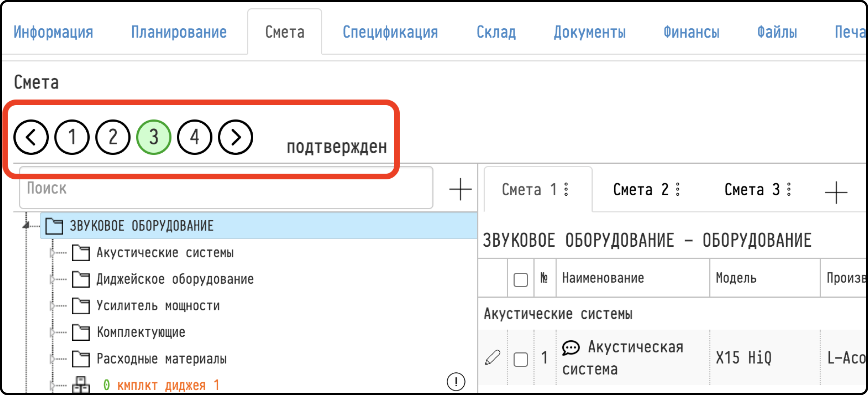Viewport: 868px width, 395px height.
Task: Select step 1 circle in status stepper
Action: coord(72,137)
